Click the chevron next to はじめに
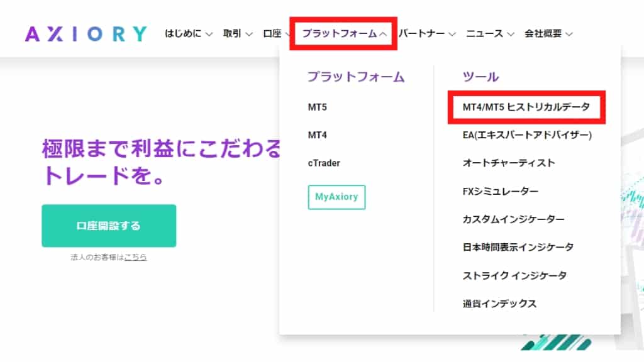The image size is (644, 362). click(x=209, y=34)
